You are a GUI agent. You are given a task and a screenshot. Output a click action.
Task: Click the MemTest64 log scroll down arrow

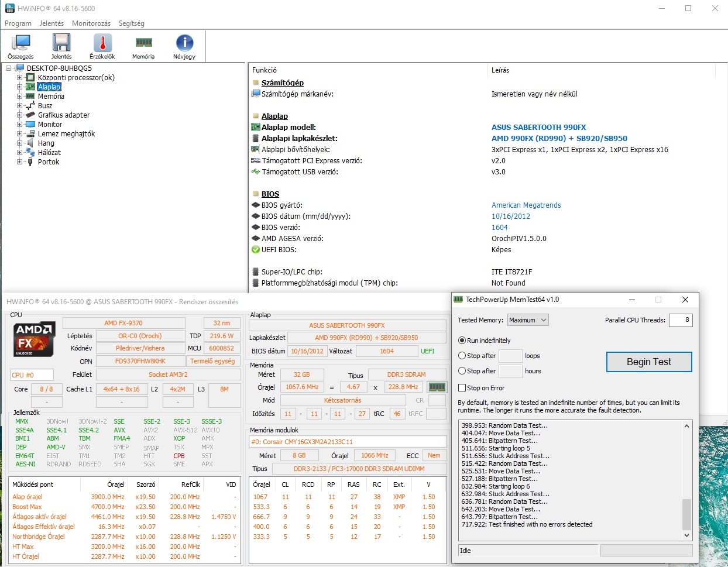(686, 535)
